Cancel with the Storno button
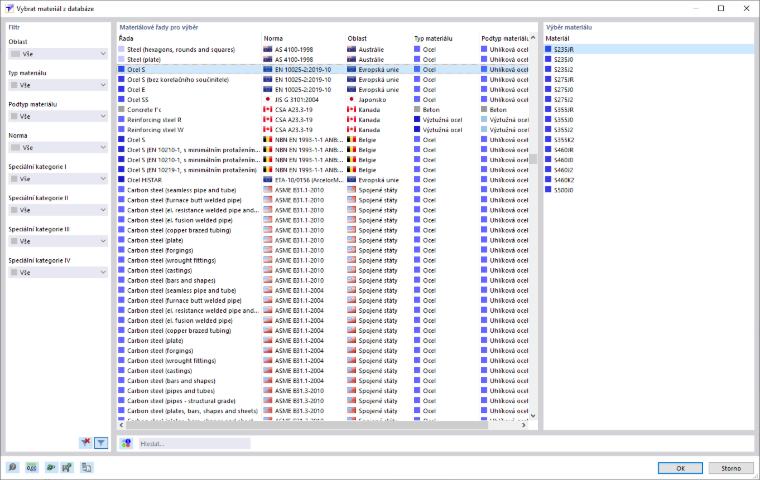The image size is (760, 480). tap(731, 468)
